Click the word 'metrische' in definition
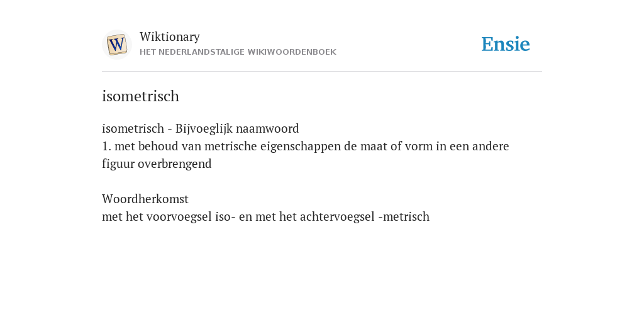The width and height of the screenshot is (644, 322). pyautogui.click(x=231, y=146)
